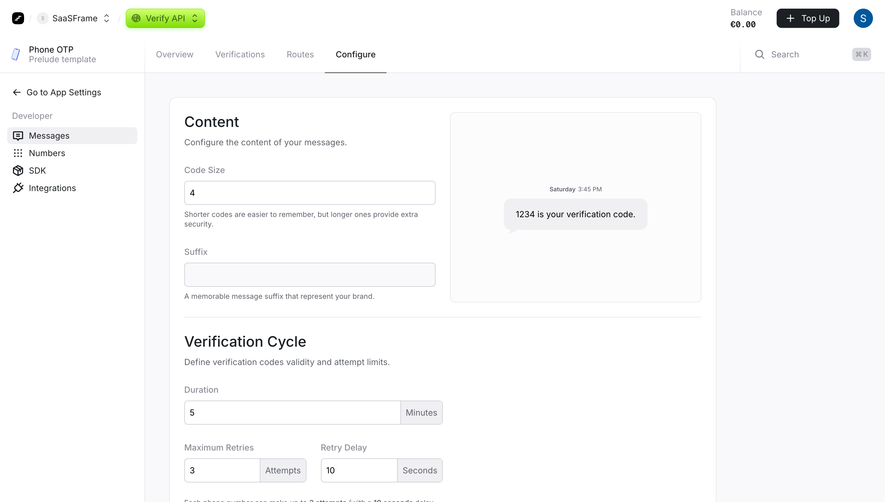
Task: Open the user avatar menu
Action: tap(863, 18)
